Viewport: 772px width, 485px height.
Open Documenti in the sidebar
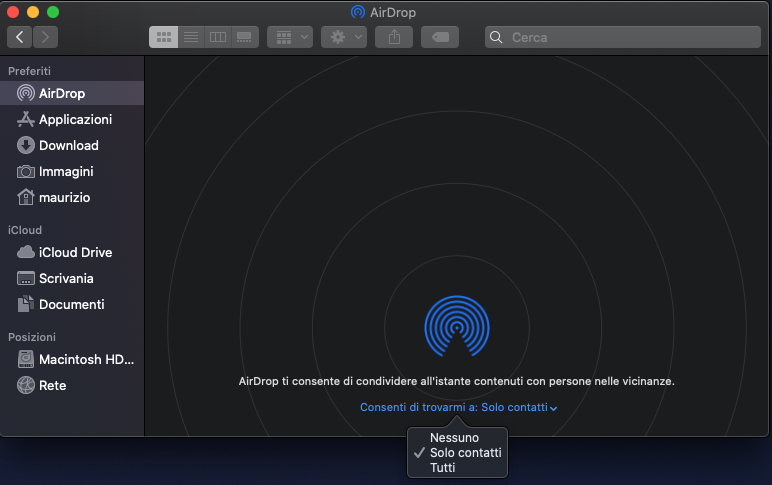(x=72, y=304)
